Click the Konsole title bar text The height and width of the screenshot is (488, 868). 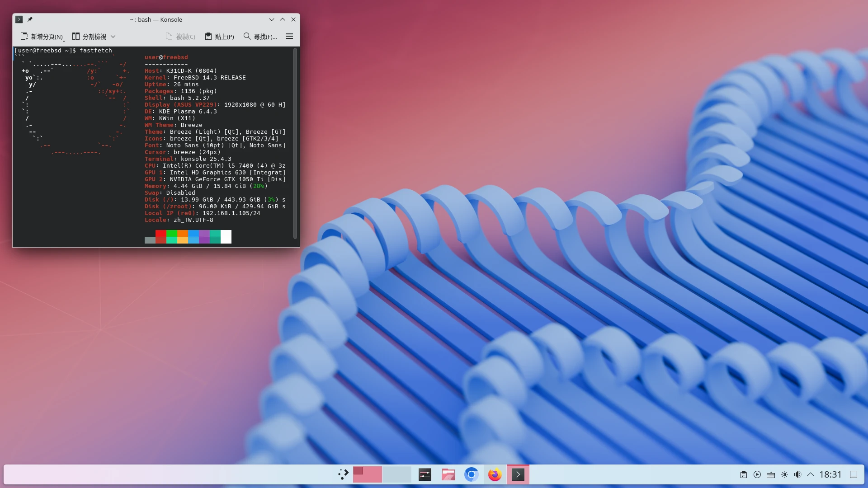tap(156, 19)
